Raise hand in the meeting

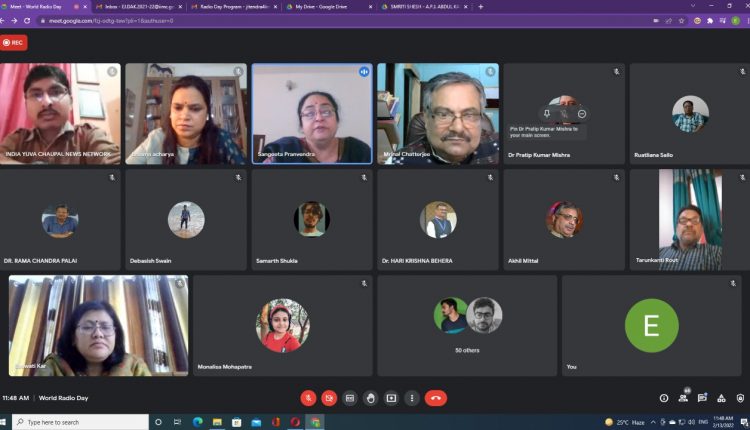coord(370,398)
